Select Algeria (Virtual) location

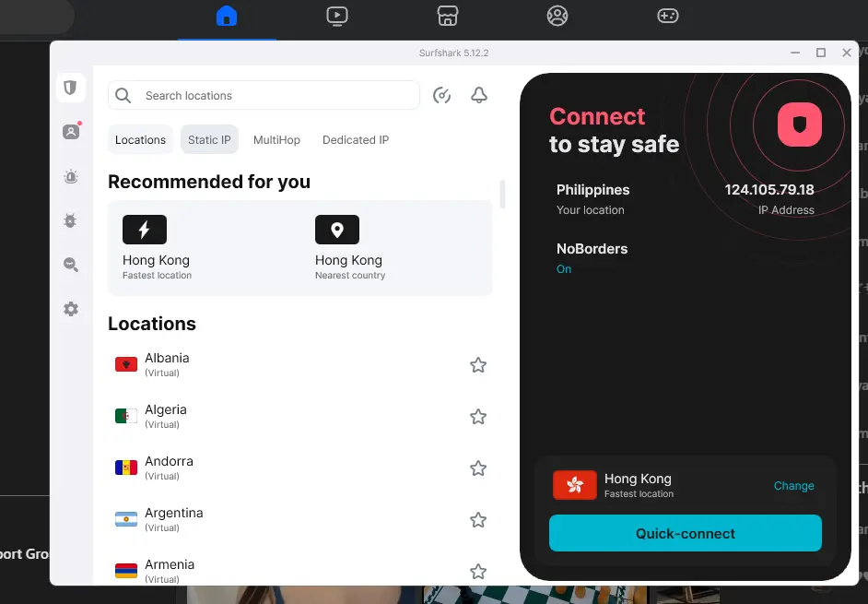[300, 417]
